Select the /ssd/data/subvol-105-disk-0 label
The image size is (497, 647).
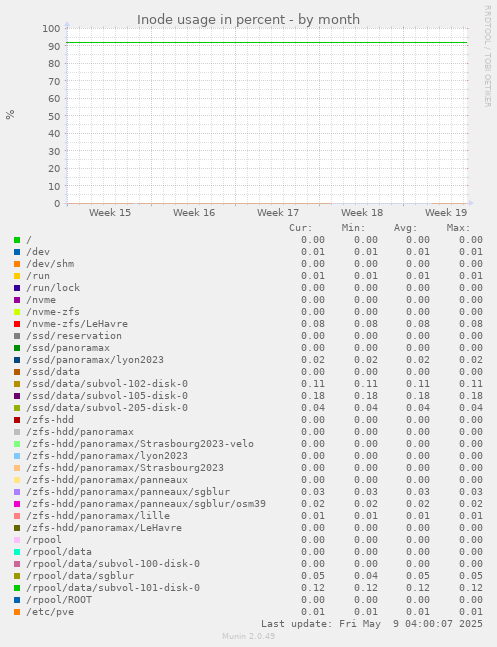point(107,396)
